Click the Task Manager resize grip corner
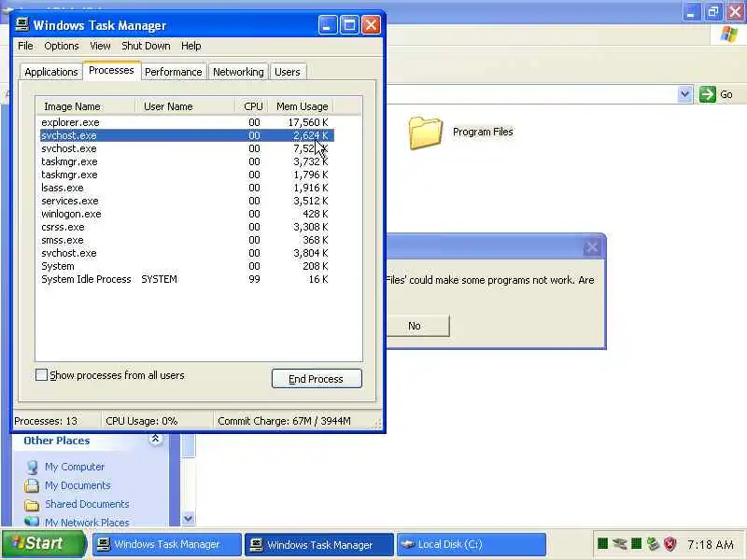The height and width of the screenshot is (560, 747). [377, 424]
